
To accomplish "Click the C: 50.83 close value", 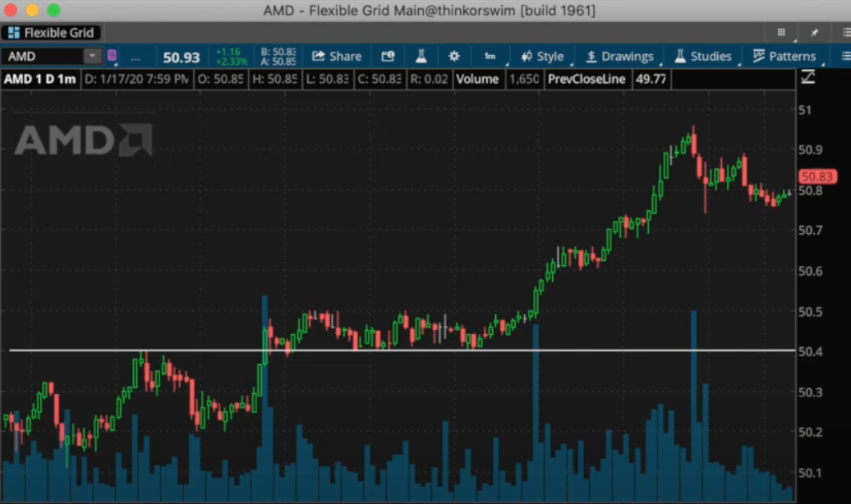I will (379, 79).
